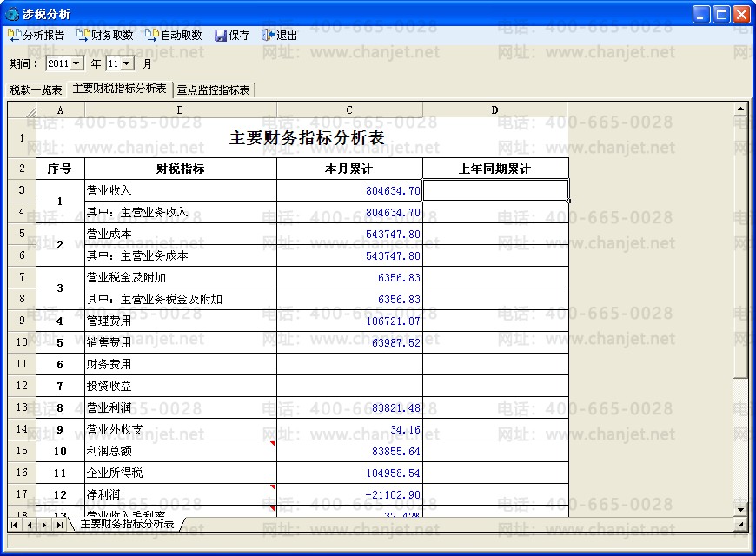Click the vertical scrollbar down arrow
The width and height of the screenshot is (756, 556).
coord(740,509)
